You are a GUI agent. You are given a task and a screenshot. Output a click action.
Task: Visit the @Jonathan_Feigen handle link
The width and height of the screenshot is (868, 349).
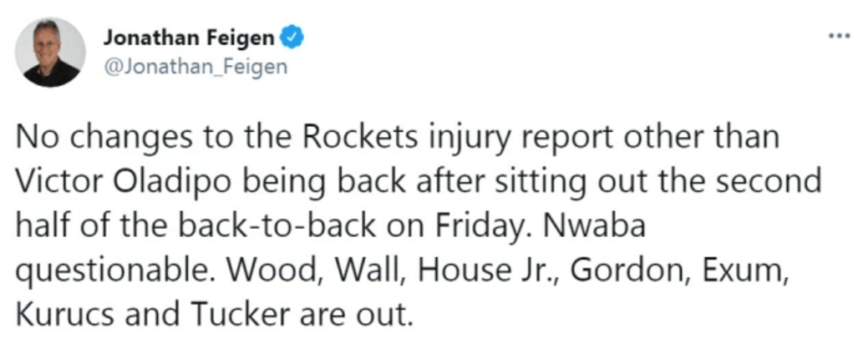195,67
